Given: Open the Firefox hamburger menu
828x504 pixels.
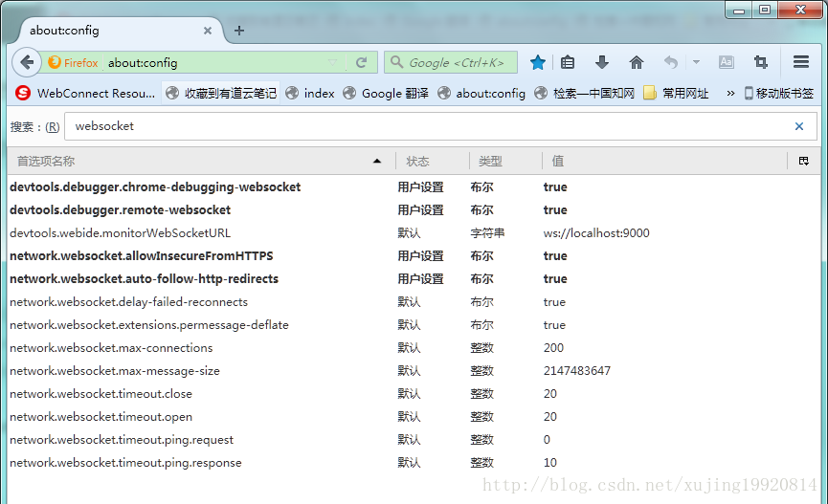Looking at the screenshot, I should 801,62.
